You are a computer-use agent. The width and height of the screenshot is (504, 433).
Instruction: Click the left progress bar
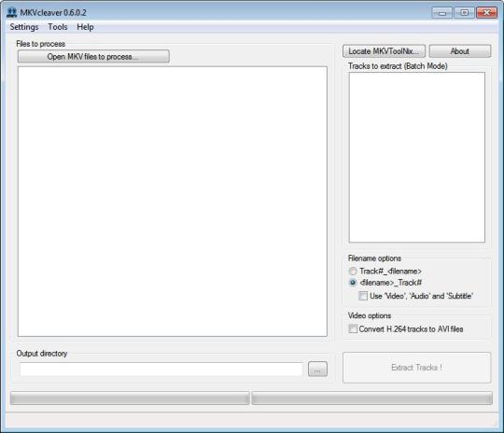point(130,398)
